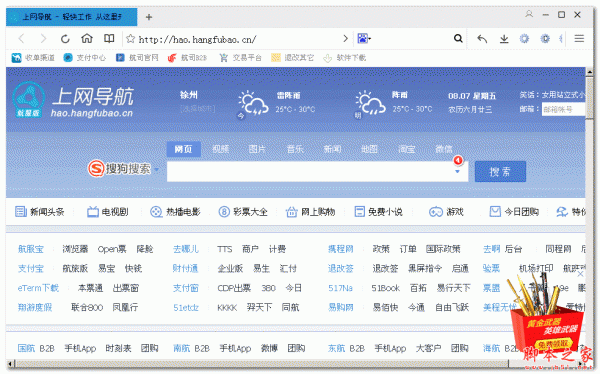This screenshot has width=600, height=374.
Task: Open downloads with the download arrow icon
Action: click(x=504, y=39)
